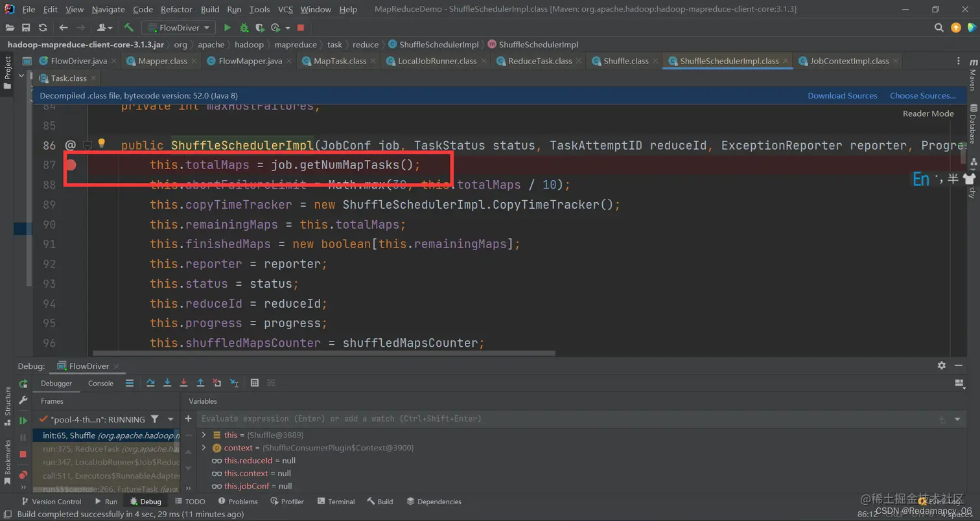Open Evaluate Expression calculator icon
This screenshot has height=521, width=980.
(255, 383)
